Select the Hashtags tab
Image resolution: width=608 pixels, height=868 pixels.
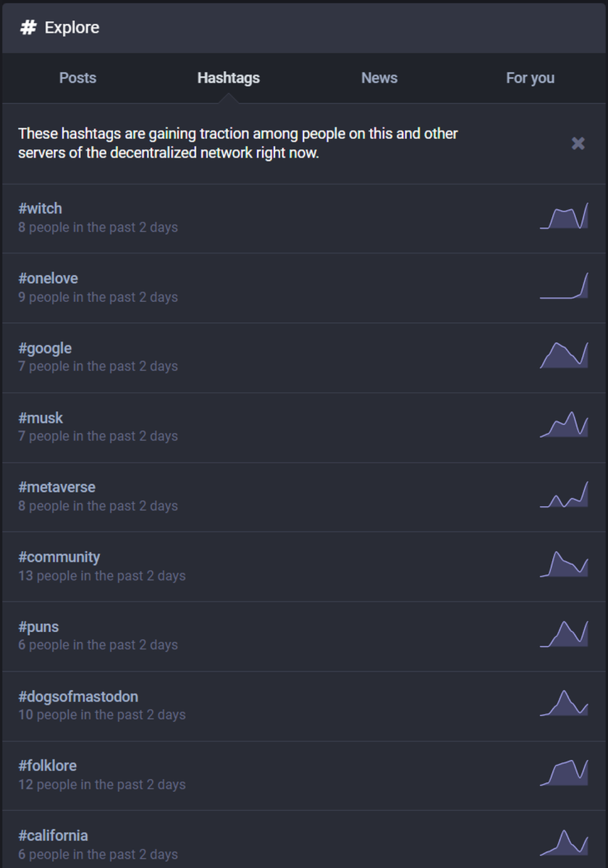pyautogui.click(x=228, y=78)
